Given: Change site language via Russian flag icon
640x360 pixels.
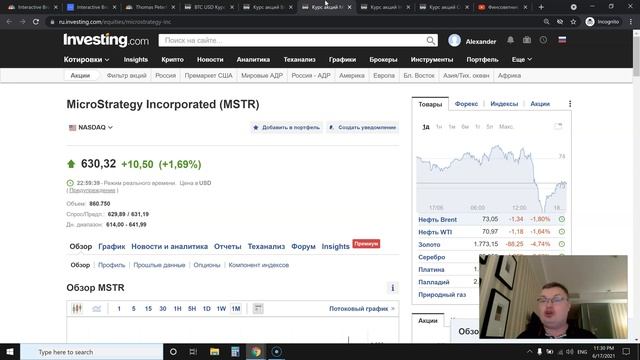Looking at the screenshot, I should [562, 40].
